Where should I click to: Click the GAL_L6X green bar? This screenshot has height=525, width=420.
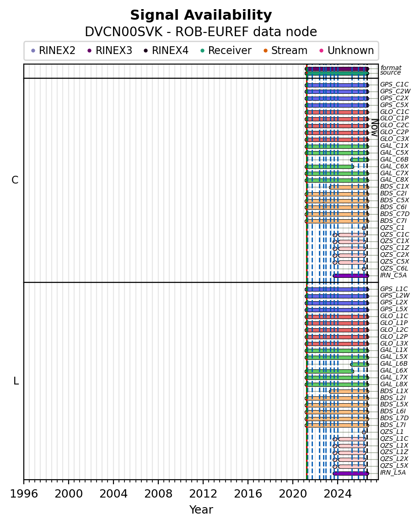pos(329,371)
